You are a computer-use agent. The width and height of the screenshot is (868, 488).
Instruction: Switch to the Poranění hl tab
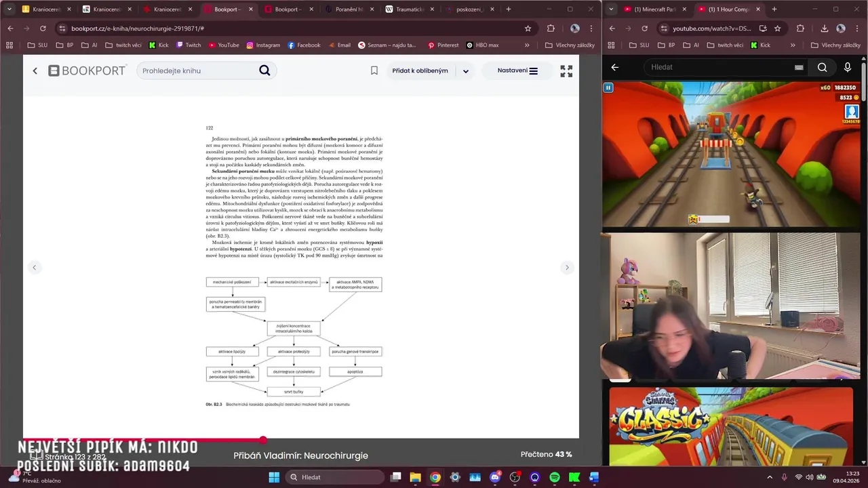[x=349, y=9]
